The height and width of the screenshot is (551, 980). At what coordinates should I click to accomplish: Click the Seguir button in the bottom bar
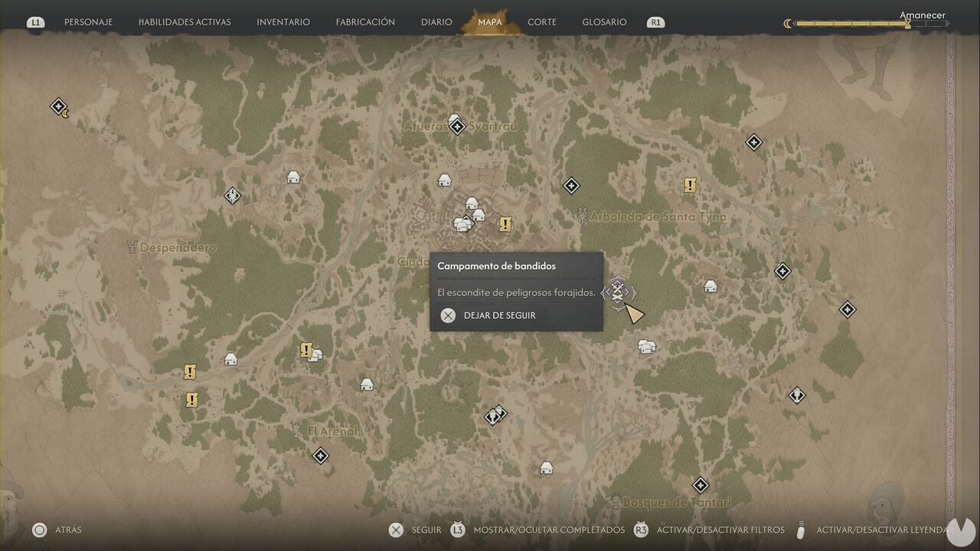(x=415, y=530)
